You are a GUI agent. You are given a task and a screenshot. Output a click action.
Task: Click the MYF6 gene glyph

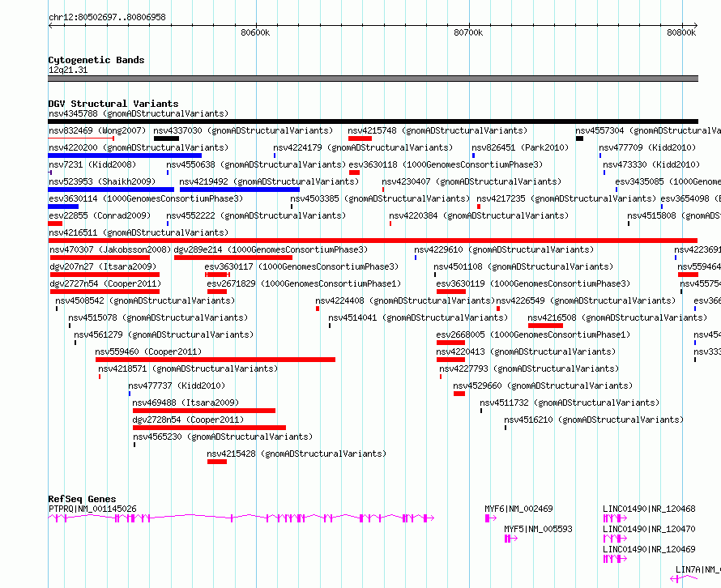point(491,518)
